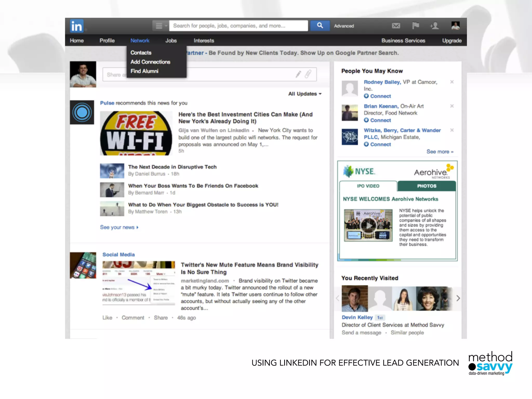This screenshot has height=399, width=532.
Task: Select Contacts from Network dropdown
Action: [141, 53]
